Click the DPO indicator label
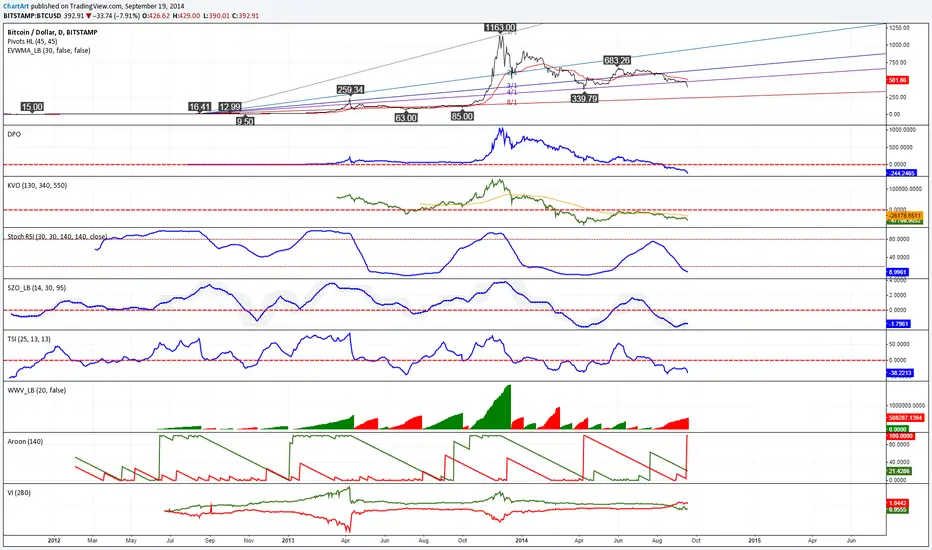 (x=14, y=134)
